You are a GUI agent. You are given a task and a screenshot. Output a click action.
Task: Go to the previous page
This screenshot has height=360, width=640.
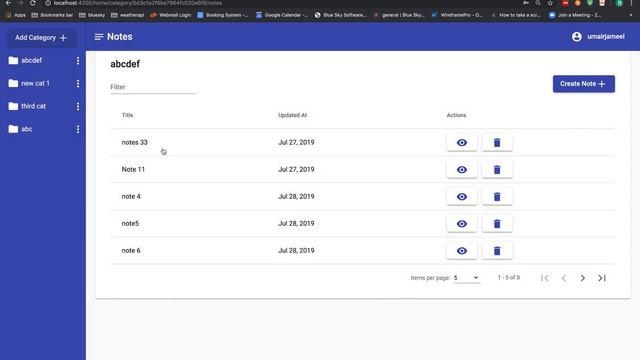[564, 278]
